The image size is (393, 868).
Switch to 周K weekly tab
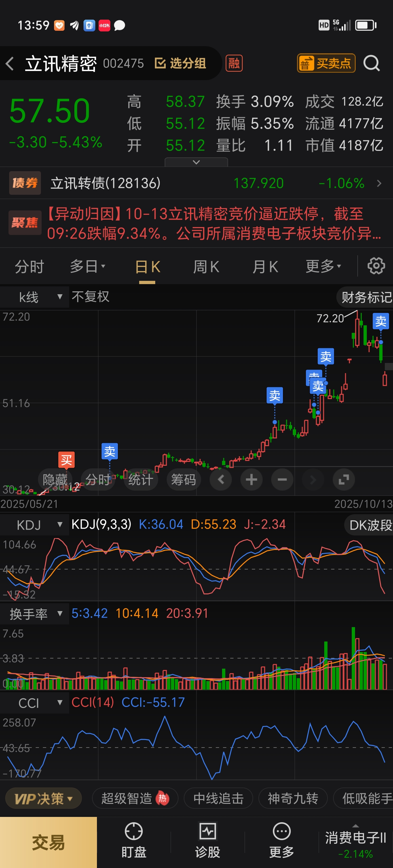tap(206, 267)
